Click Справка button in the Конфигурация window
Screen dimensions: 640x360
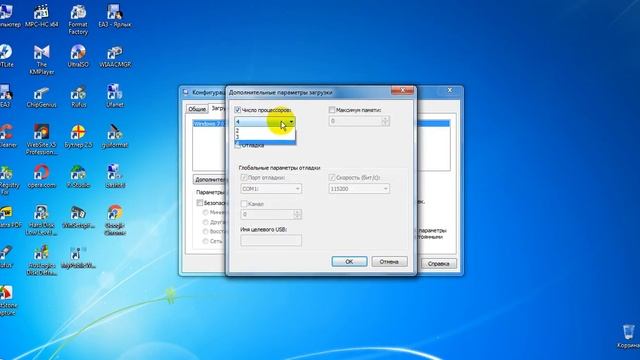(439, 264)
